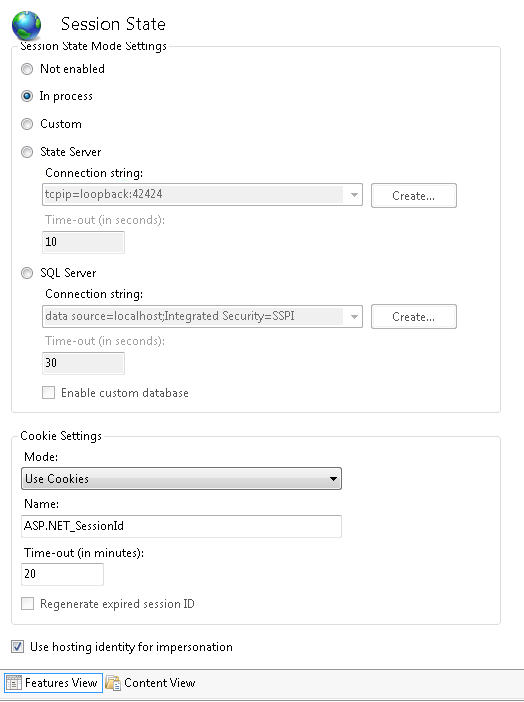
Task: Open State Server connection string dropdown arrow
Action: [354, 195]
